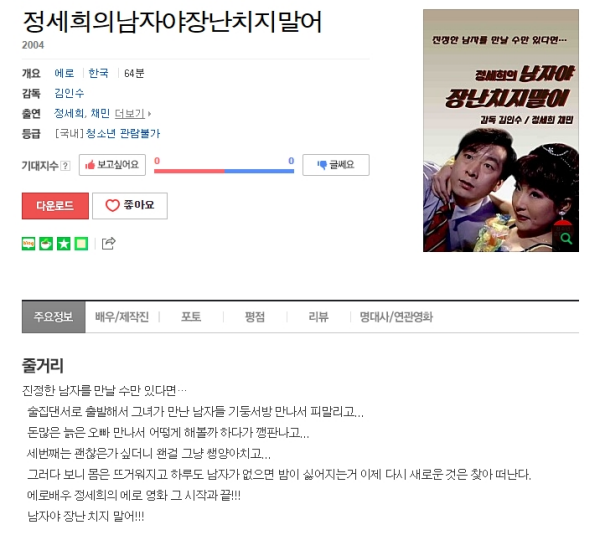This screenshot has width=600, height=535.
Task: Vote 글쎄요 thumbs down
Action: pyautogui.click(x=336, y=165)
